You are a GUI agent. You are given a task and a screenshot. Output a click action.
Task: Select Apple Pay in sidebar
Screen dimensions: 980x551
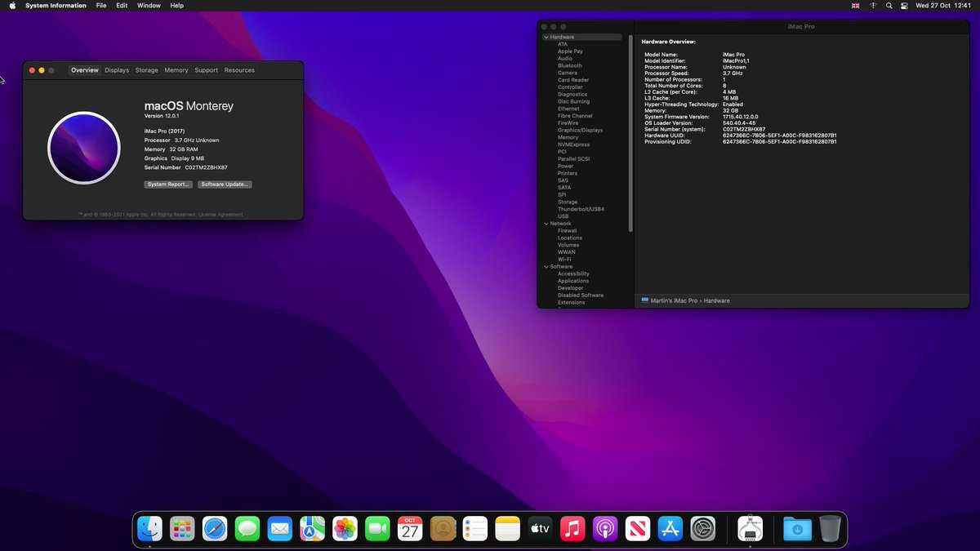pos(570,51)
